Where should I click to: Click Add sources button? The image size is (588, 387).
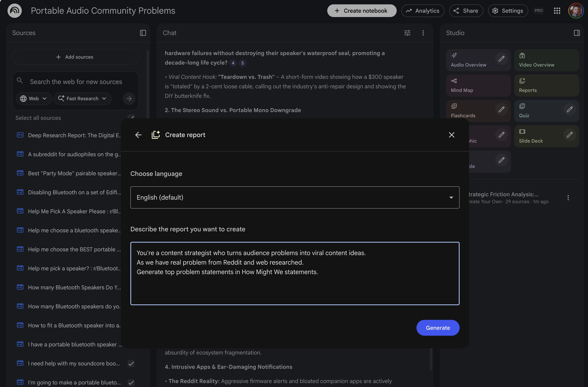[x=75, y=57]
